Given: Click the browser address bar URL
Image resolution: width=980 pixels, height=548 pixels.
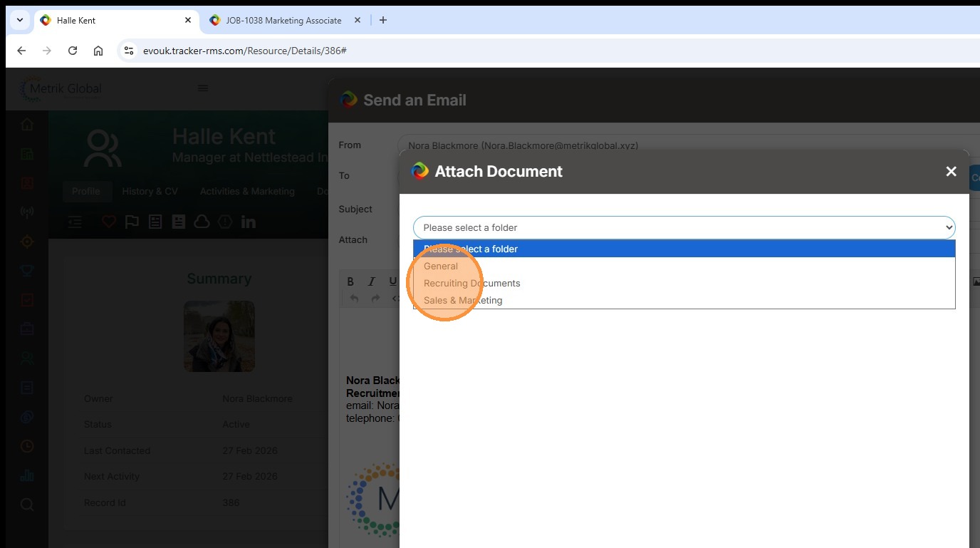Looking at the screenshot, I should click(245, 51).
